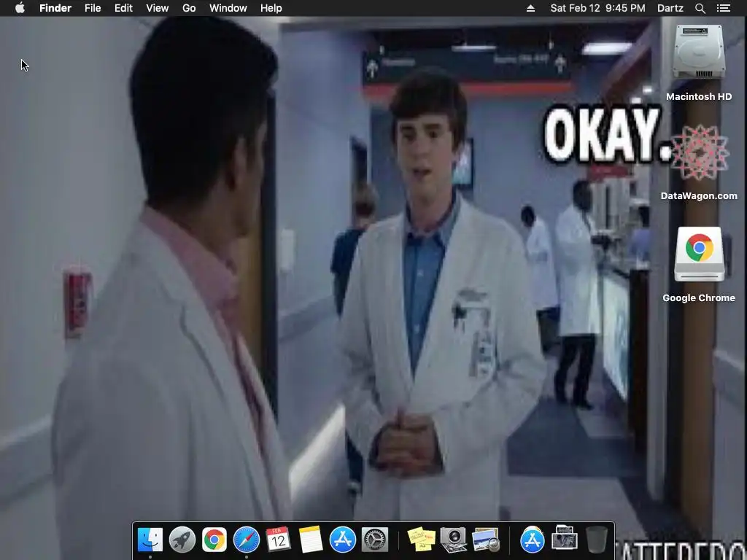This screenshot has height=560, width=747.
Task: Select the Google Chrome label on desktop
Action: pyautogui.click(x=699, y=298)
